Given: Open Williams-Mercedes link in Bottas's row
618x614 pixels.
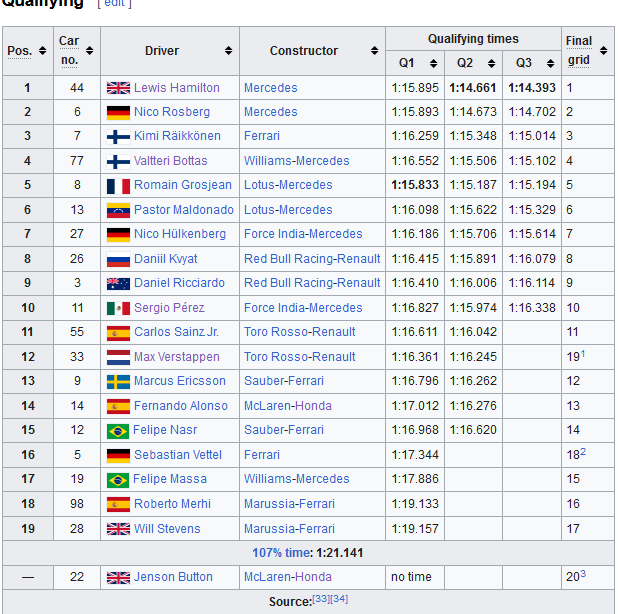Looking at the screenshot, I should pos(296,161).
